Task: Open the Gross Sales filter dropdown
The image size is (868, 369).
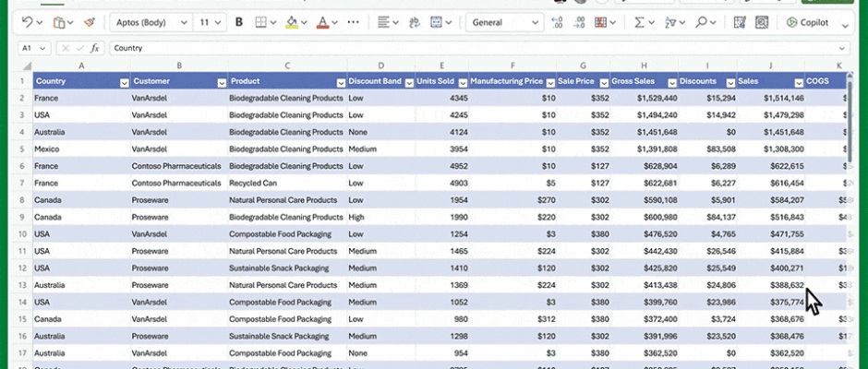Action: 672,83
